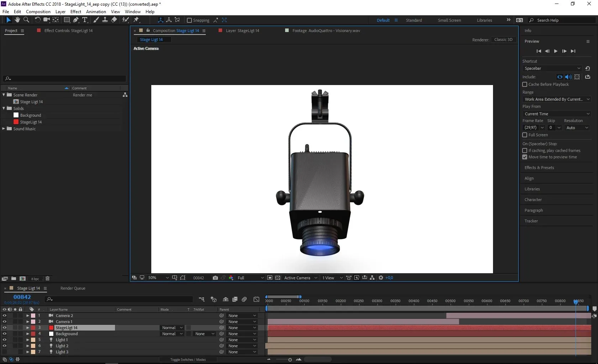The height and width of the screenshot is (364, 598).
Task: Select the Horizontal Type tool
Action: 85,20
